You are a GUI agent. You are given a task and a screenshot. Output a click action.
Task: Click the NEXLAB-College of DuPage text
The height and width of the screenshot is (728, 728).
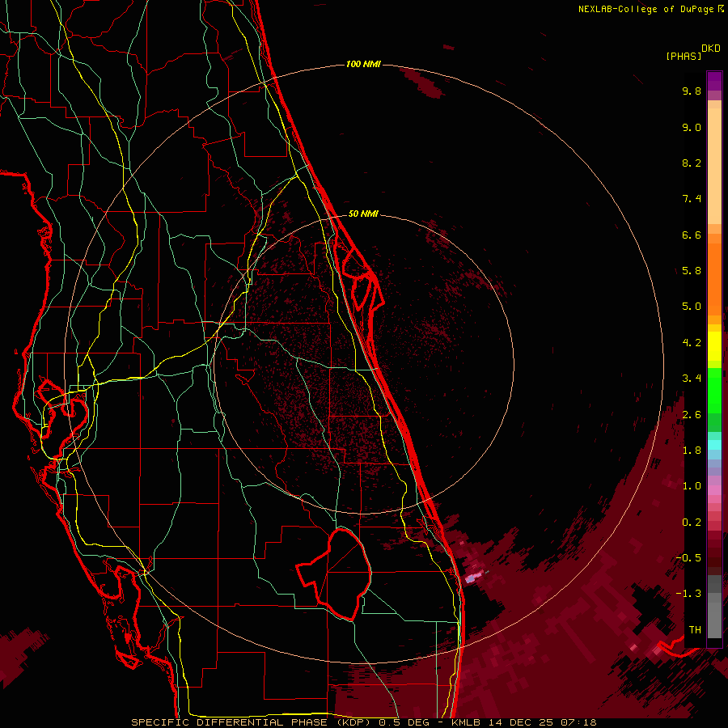click(646, 9)
